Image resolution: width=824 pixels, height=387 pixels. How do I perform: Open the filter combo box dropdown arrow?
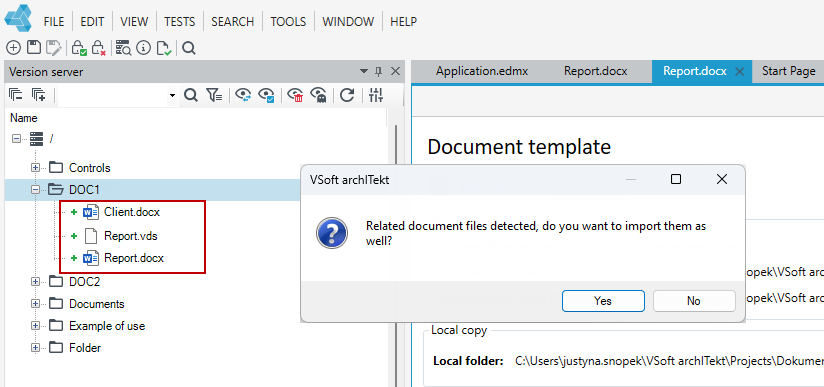click(172, 96)
